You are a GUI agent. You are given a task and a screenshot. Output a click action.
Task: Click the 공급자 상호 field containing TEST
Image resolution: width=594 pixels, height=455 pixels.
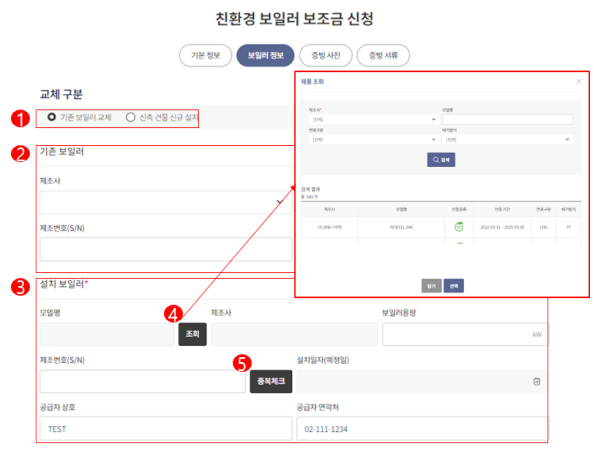click(x=166, y=428)
